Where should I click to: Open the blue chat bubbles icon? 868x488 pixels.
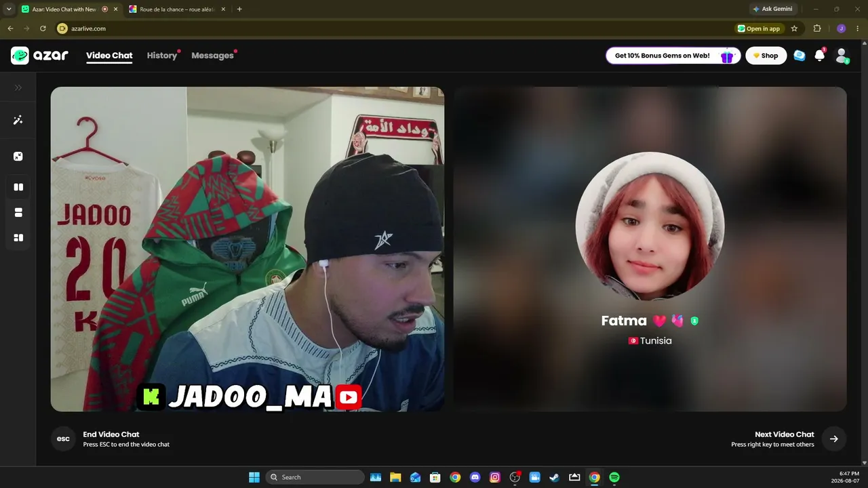click(x=800, y=56)
